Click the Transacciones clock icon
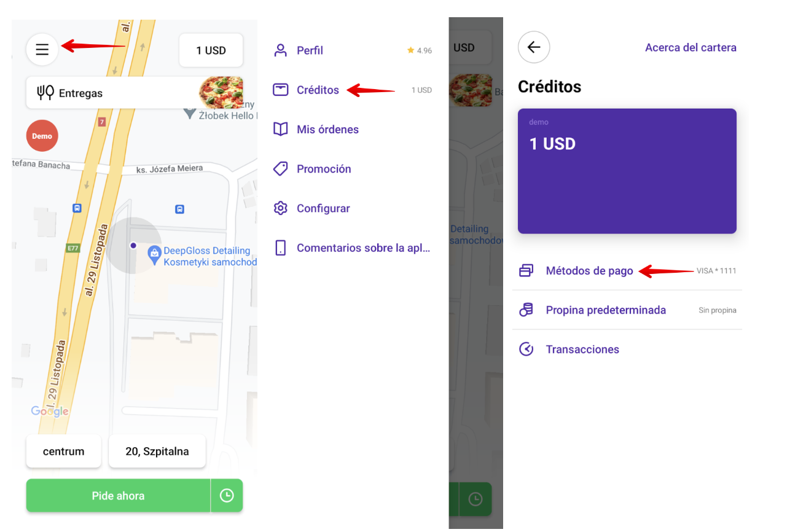The height and width of the screenshot is (532, 806). point(526,350)
